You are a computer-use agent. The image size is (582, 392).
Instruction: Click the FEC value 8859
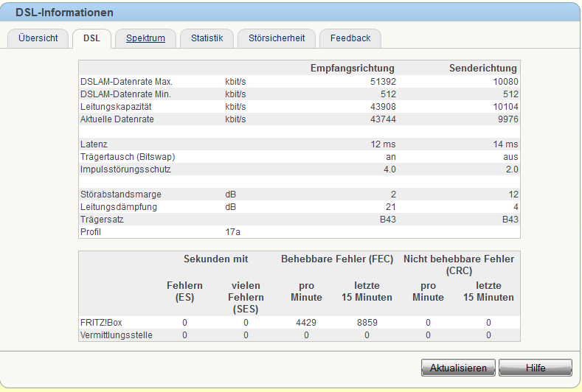click(367, 323)
